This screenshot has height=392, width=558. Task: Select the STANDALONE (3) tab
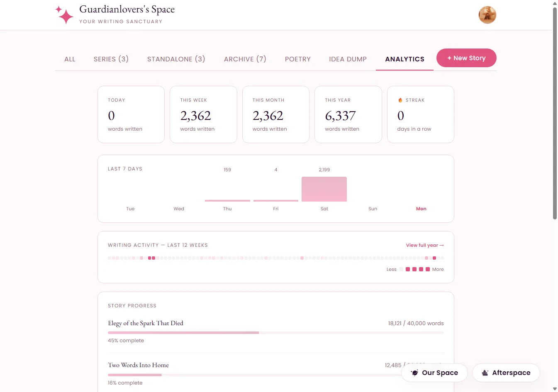176,59
